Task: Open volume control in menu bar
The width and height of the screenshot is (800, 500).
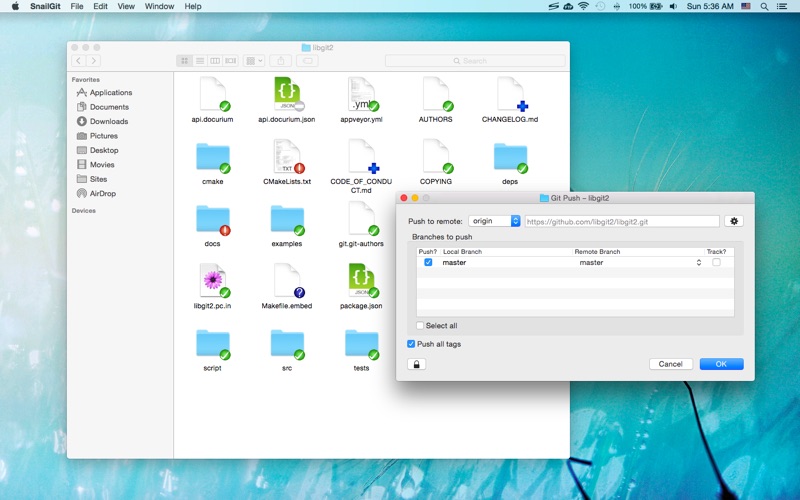Action: 673,6
